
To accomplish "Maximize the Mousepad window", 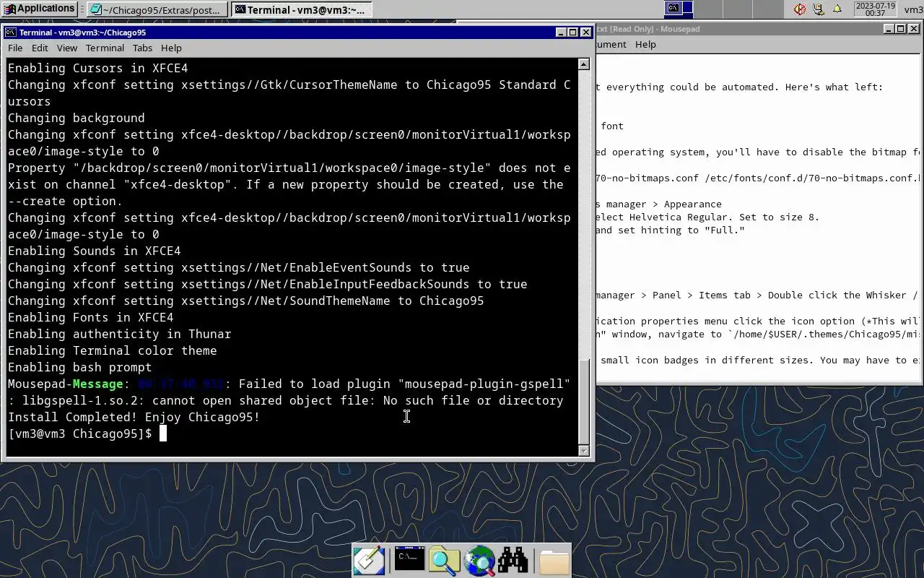I will 901,29.
